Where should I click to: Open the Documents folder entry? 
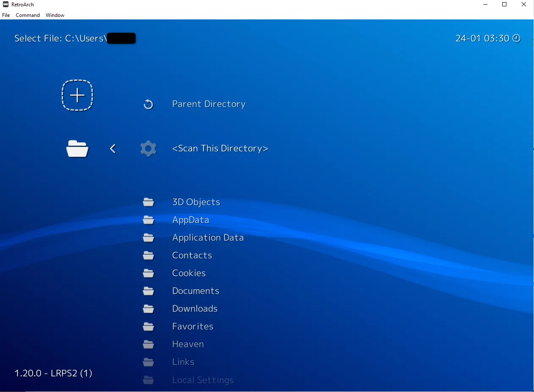point(195,291)
